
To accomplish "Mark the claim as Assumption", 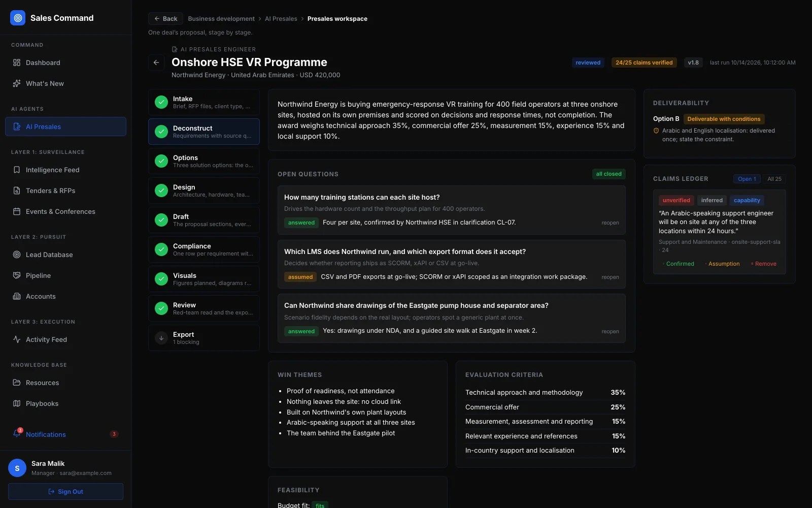I will (722, 264).
